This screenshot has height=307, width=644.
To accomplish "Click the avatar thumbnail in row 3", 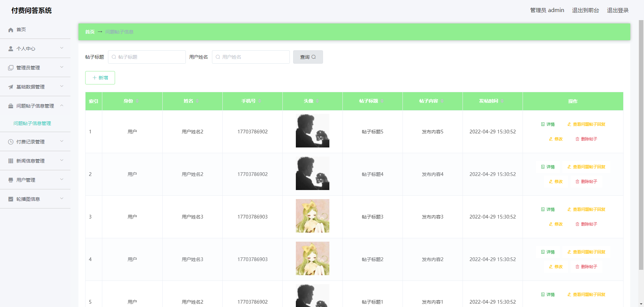I will 312,216.
